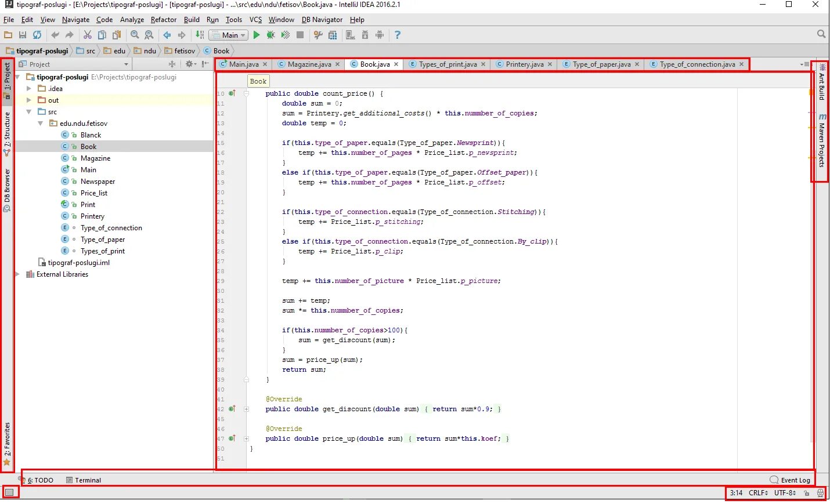830x504 pixels.
Task: Open the DB Navigator menu
Action: pos(322,20)
